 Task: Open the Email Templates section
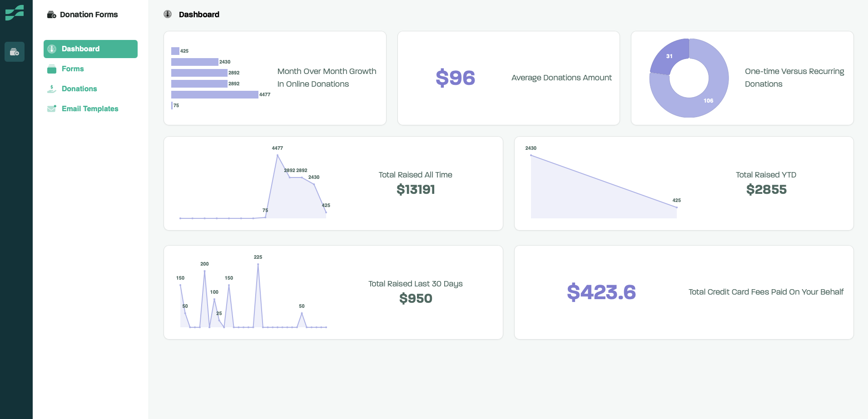pos(90,108)
